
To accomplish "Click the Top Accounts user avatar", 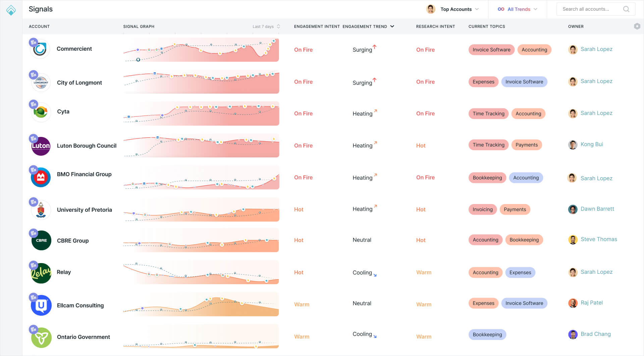I will pos(431,9).
